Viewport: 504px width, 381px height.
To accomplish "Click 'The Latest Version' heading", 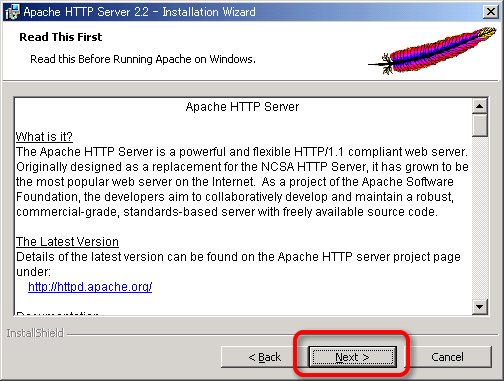I will (x=67, y=242).
